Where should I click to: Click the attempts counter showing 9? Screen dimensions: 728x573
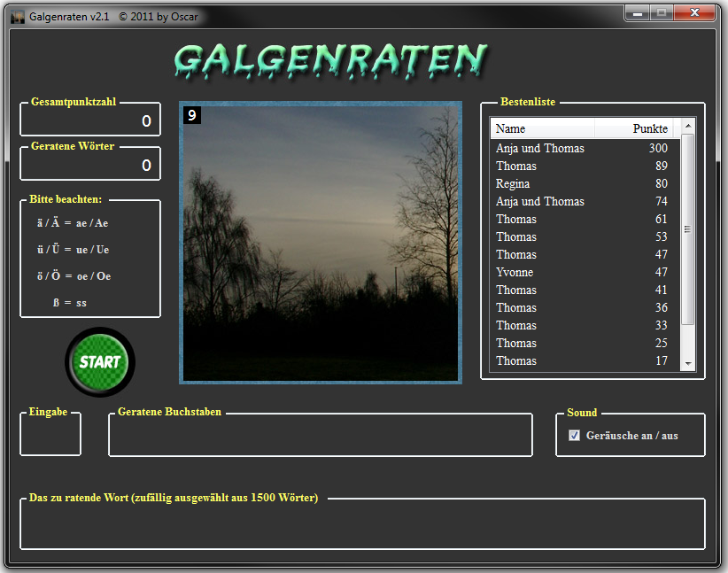point(192,115)
